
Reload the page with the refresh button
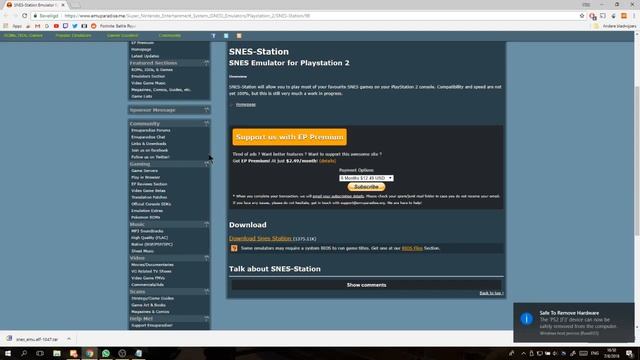click(24, 16)
